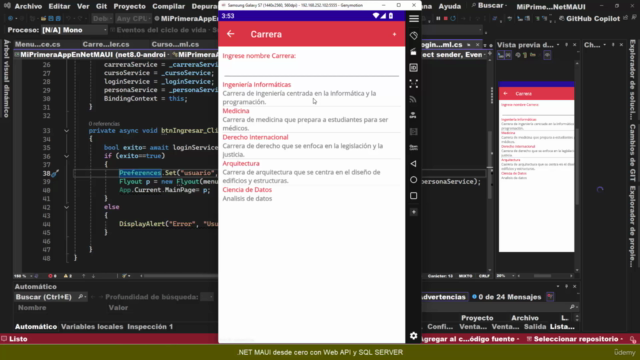The width and height of the screenshot is (640, 360).
Task: Tap Medicina list item in emulator
Action: point(311,119)
